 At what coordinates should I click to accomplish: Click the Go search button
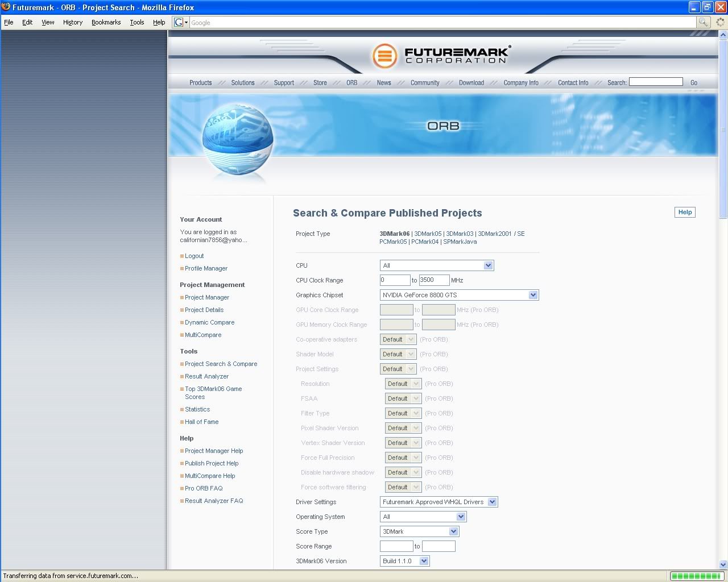[x=694, y=82]
